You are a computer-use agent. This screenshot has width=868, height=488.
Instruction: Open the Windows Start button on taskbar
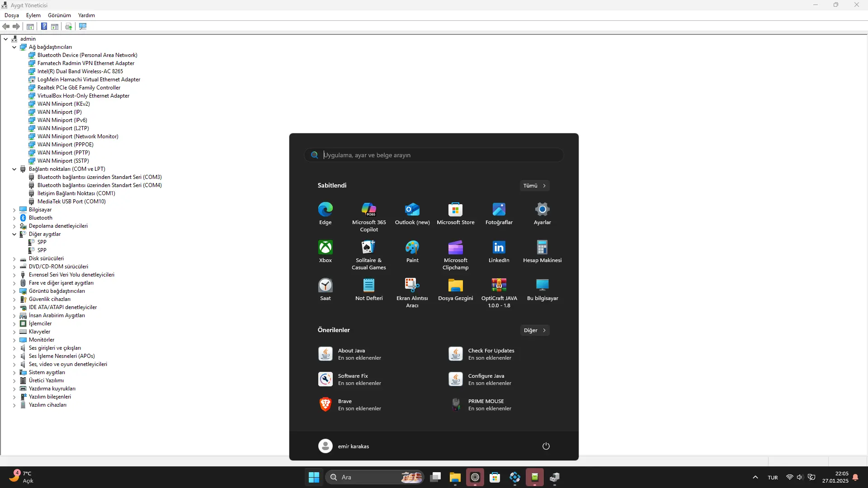click(314, 477)
